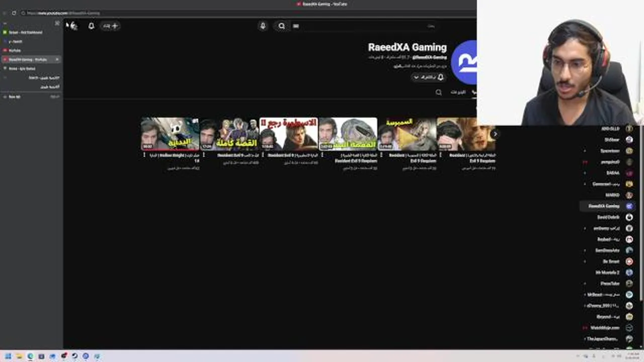Screen dimensions: 644x362
Task: Close the RaeedXA Gaming sidebar tab
Action: [x=57, y=59]
